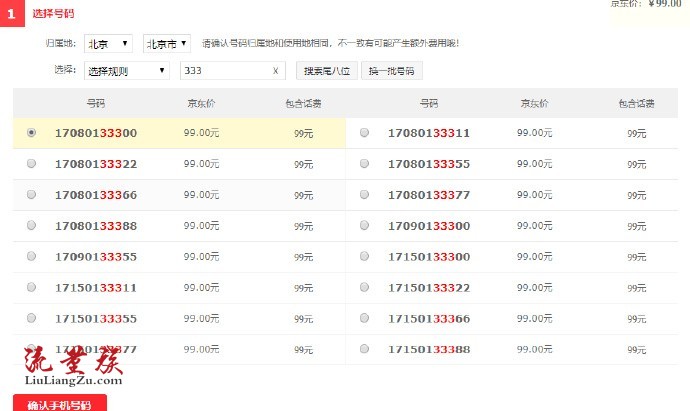Click phone number text 17150133311
Viewport: 690px width, 411px height.
click(96, 288)
